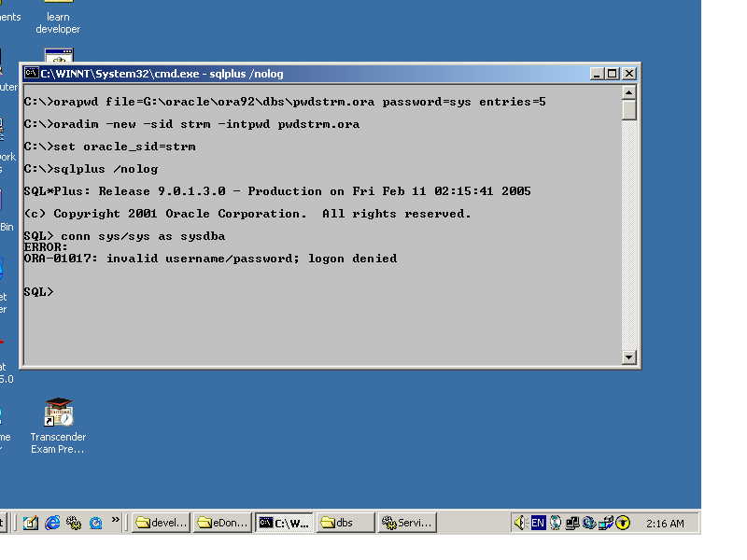
Task: Launch Internet Explorer from Quick Launch
Action: click(x=51, y=523)
